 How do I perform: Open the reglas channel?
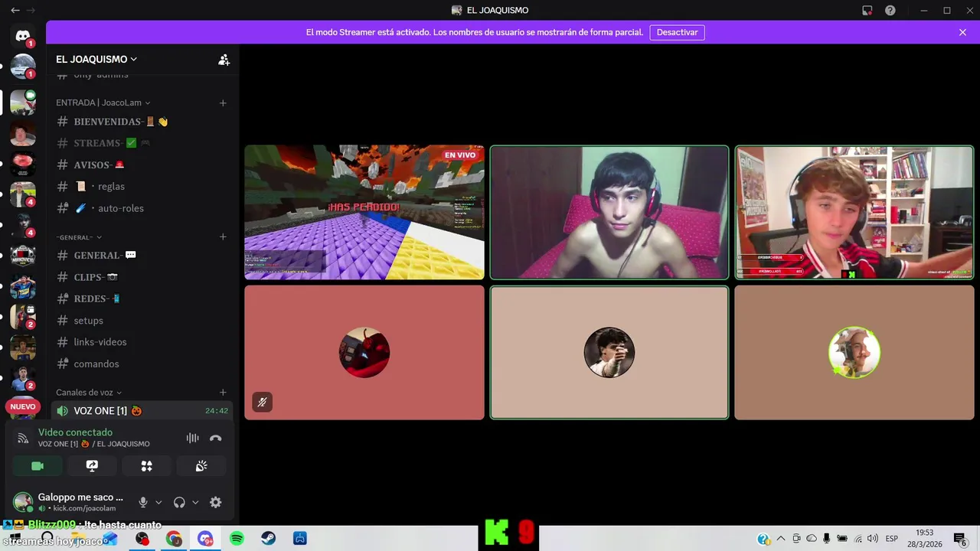point(142,187)
